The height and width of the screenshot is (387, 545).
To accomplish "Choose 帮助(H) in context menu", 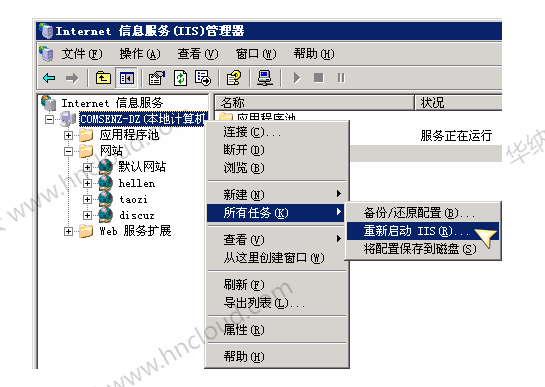I will 277,356.
